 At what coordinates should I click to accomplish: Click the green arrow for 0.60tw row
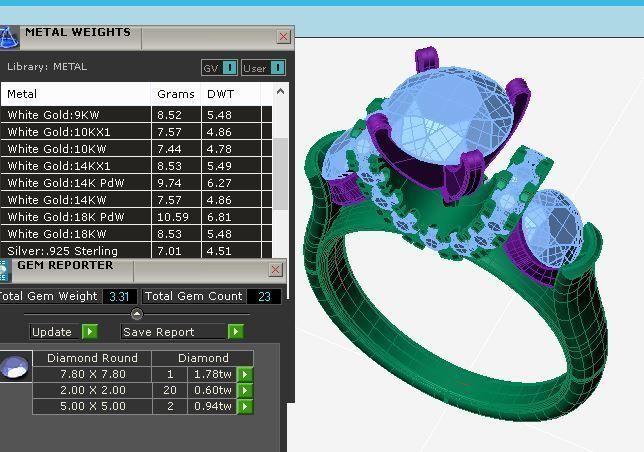coord(245,390)
